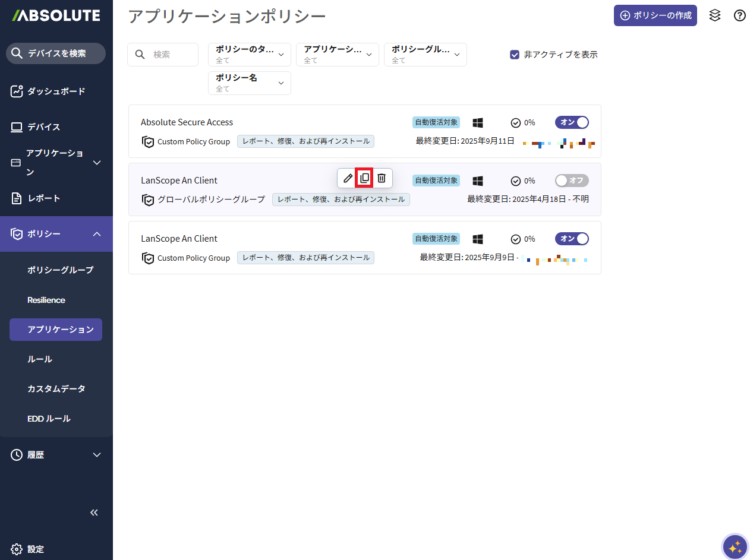Turn off Absolute Secure Access policy toggle
This screenshot has width=750, height=560.
pos(572,122)
